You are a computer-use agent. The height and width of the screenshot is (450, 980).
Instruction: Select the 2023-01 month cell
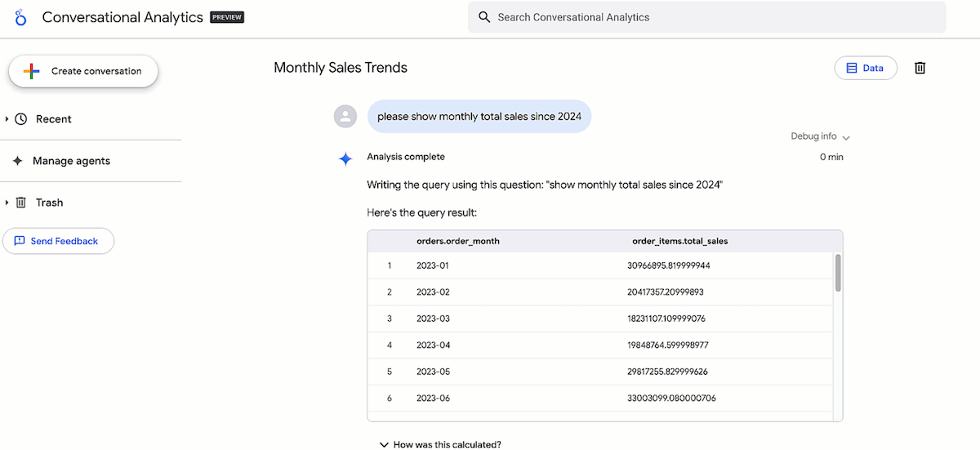(x=433, y=265)
